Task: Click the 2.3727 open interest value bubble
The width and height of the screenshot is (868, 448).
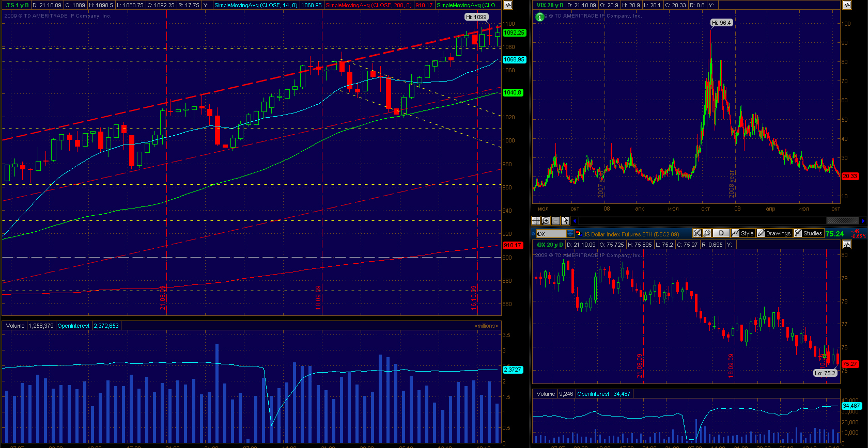Action: point(513,370)
